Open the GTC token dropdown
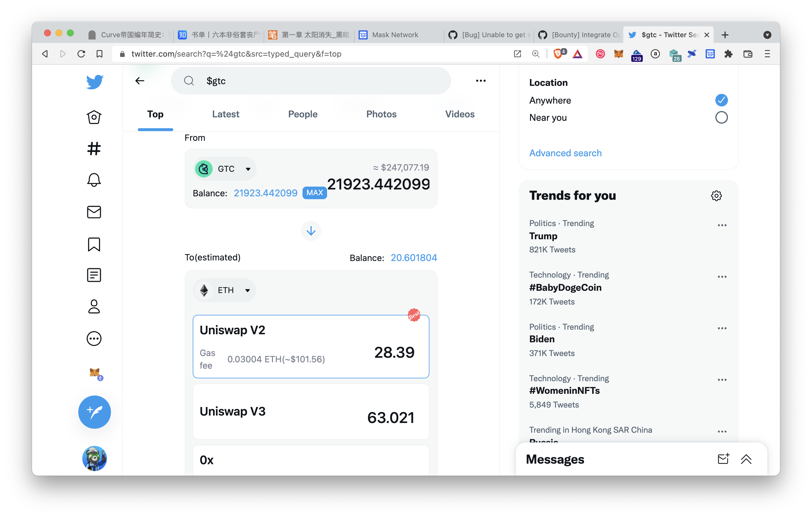 coord(224,169)
